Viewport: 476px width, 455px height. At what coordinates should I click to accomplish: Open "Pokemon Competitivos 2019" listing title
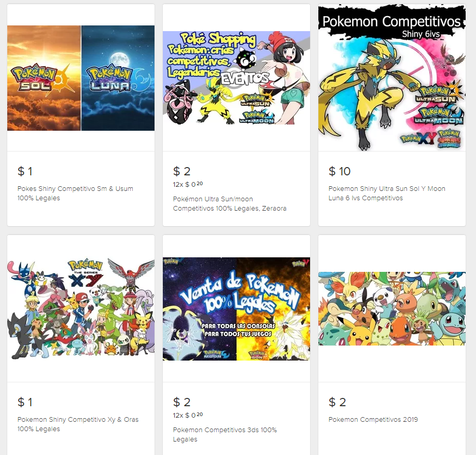point(373,420)
